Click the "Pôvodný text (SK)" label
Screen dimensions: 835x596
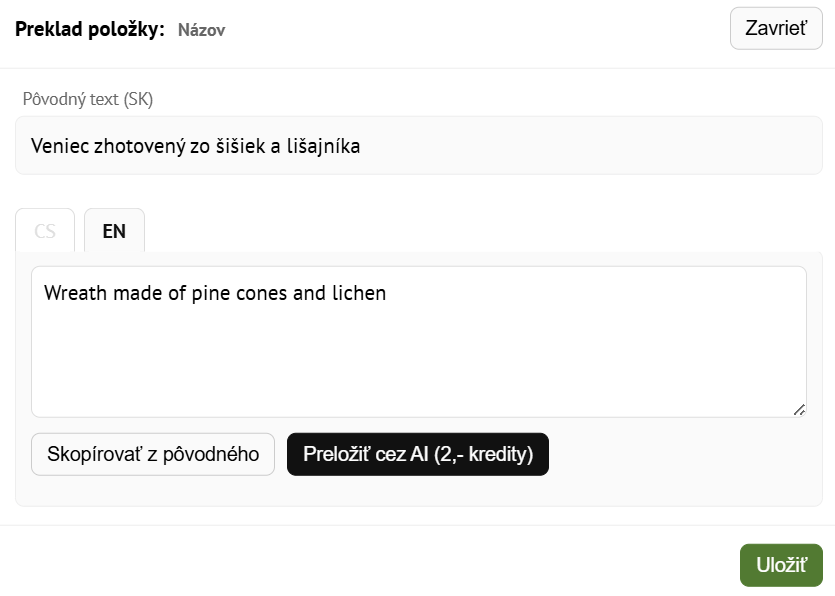(x=88, y=99)
